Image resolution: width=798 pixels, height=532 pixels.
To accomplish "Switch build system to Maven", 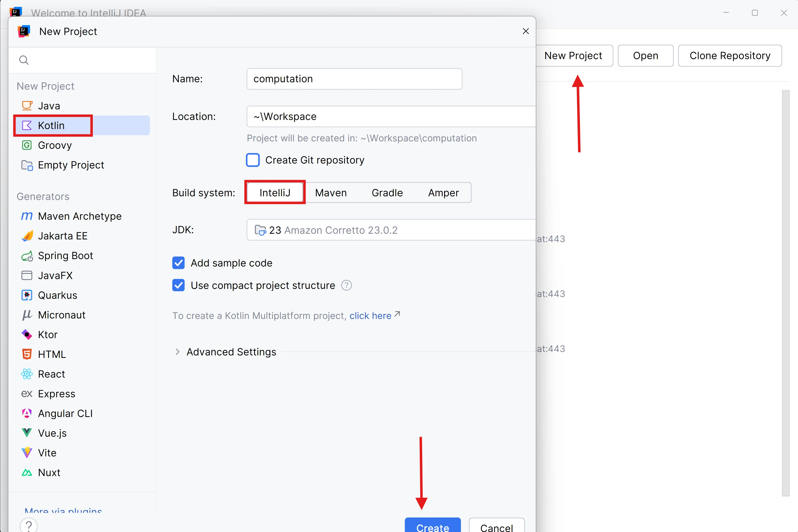I will coord(331,193).
